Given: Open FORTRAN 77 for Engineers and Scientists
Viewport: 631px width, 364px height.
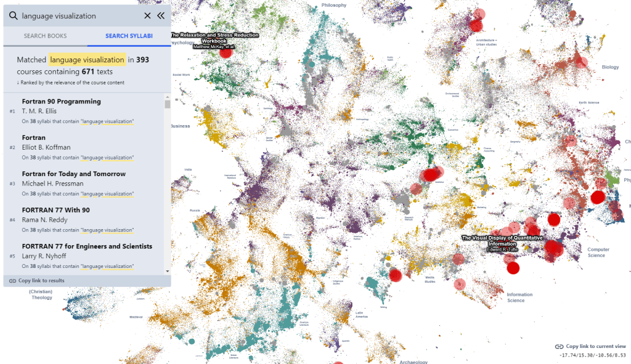Looking at the screenshot, I should coord(87,246).
